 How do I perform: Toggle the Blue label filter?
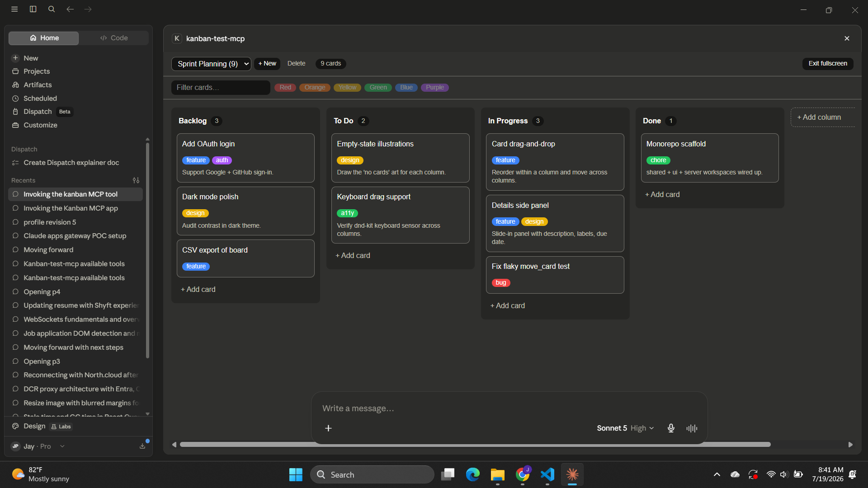[x=406, y=87]
